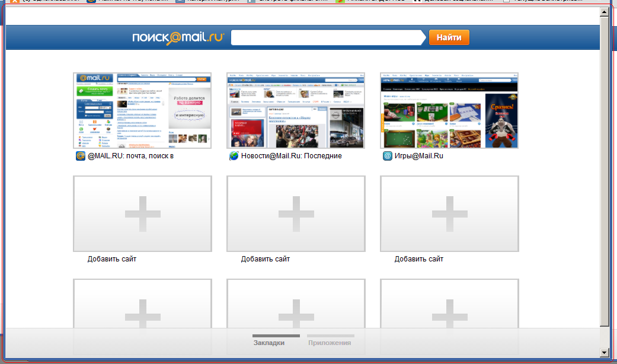617x364 pixels.
Task: Click the plus tile below the @MAIL.RU thumbnail
Action: tap(142, 213)
